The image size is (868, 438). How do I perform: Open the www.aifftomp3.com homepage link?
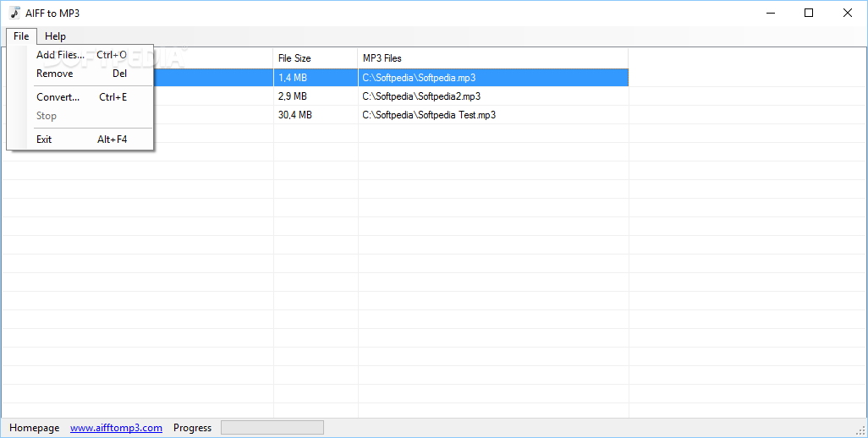click(116, 428)
